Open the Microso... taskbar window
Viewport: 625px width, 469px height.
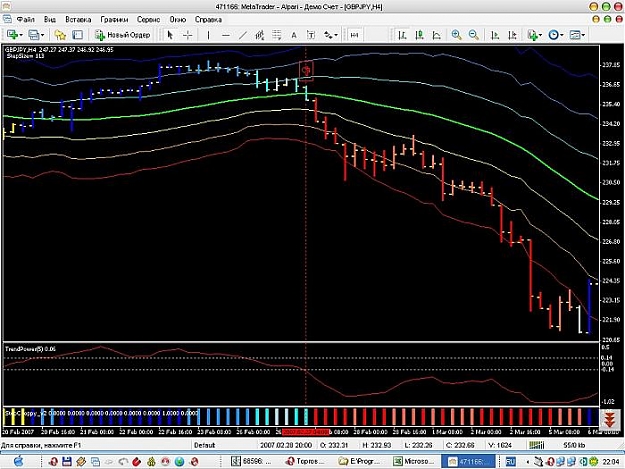413,461
